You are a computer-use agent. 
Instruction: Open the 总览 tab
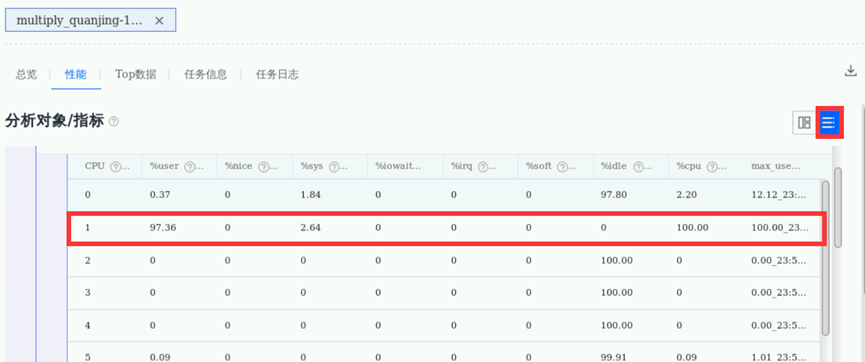tap(26, 74)
